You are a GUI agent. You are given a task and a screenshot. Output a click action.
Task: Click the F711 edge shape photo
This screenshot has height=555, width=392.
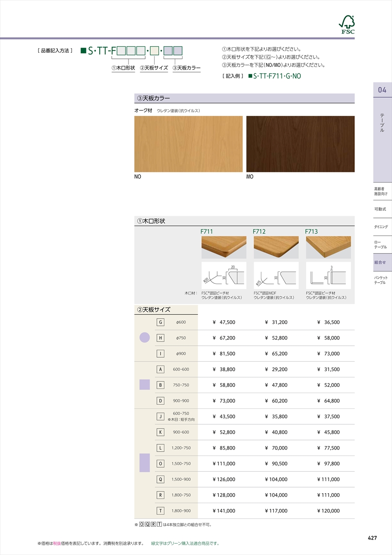[224, 247]
